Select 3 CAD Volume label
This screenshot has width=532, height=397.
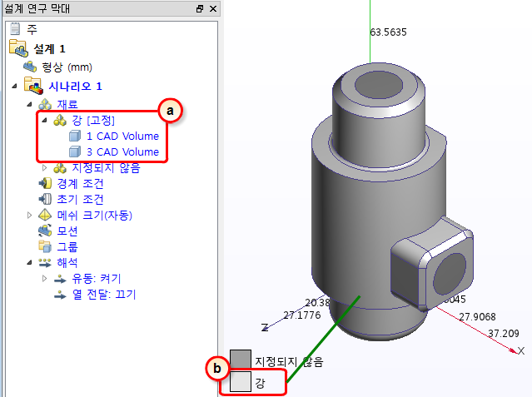click(122, 151)
